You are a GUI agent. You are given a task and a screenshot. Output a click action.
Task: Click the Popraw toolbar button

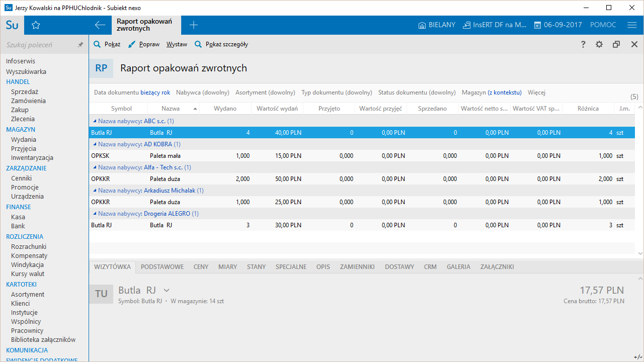point(144,44)
